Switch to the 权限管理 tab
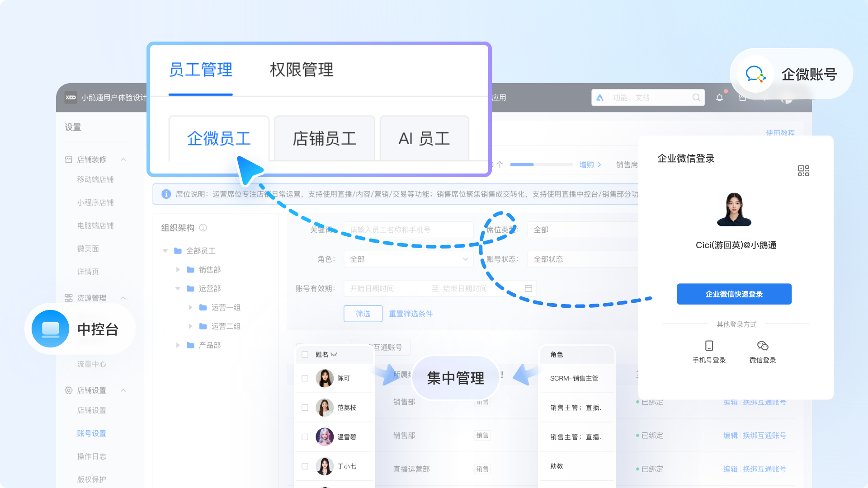 (x=302, y=70)
